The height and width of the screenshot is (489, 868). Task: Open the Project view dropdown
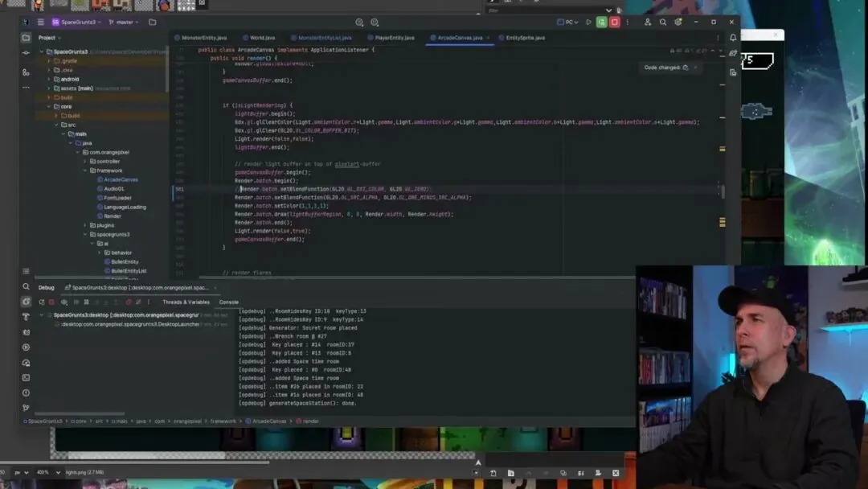pyautogui.click(x=50, y=38)
